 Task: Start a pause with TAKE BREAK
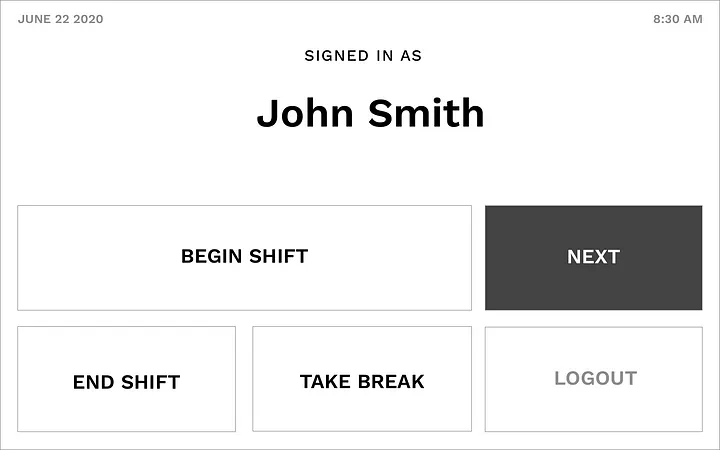tap(362, 379)
